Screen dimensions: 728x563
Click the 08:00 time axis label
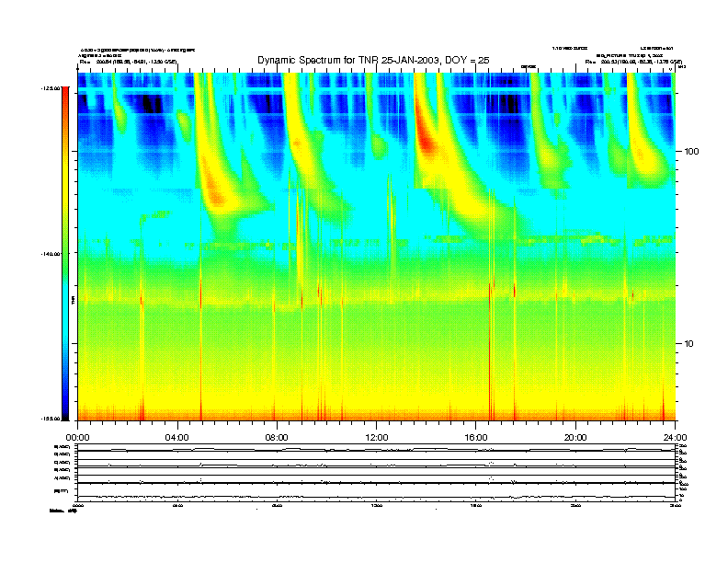(277, 438)
